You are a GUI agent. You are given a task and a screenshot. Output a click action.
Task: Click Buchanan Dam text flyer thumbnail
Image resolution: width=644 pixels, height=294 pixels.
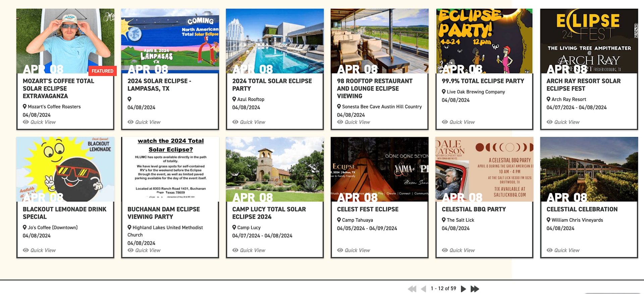(x=170, y=169)
